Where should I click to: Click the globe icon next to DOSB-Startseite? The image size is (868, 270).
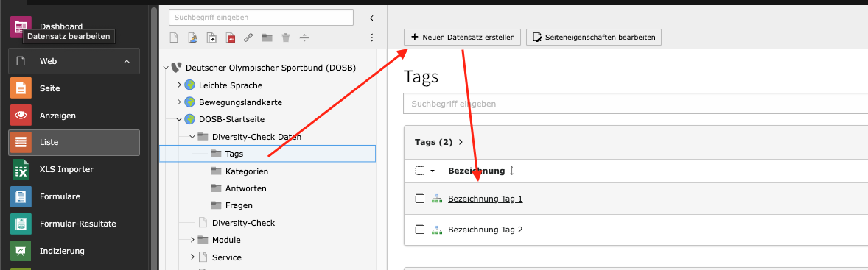pos(190,119)
